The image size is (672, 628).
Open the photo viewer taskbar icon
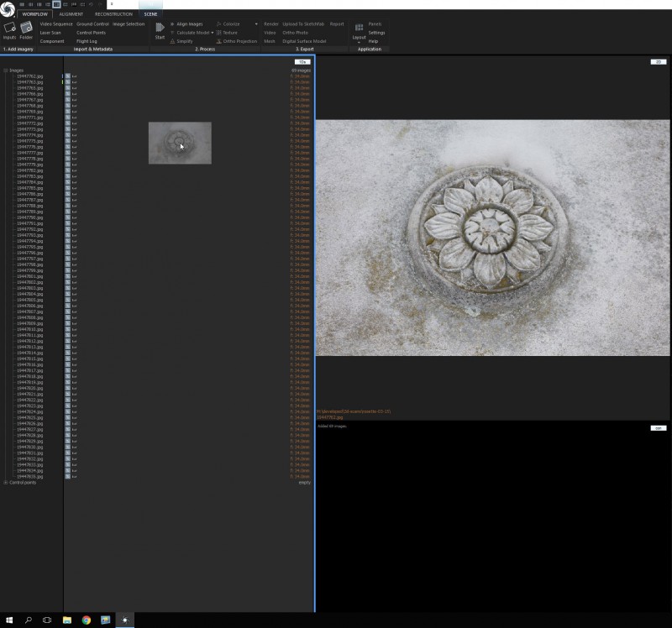pyautogui.click(x=106, y=620)
